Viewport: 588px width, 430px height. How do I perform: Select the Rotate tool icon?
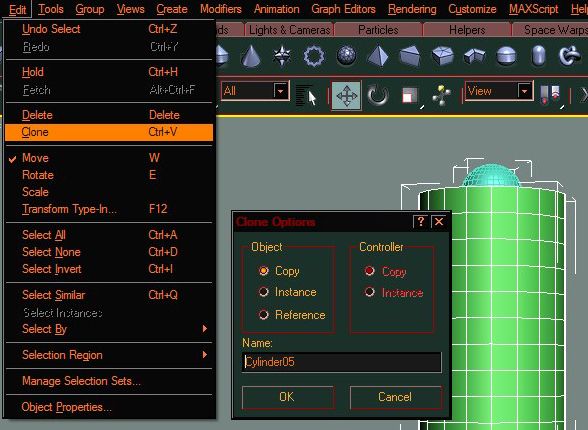click(377, 95)
